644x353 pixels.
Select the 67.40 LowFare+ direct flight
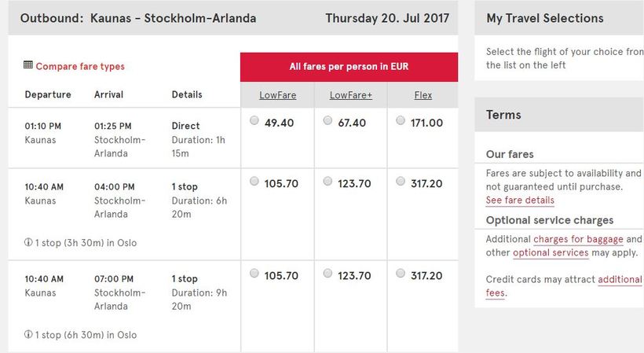327,121
